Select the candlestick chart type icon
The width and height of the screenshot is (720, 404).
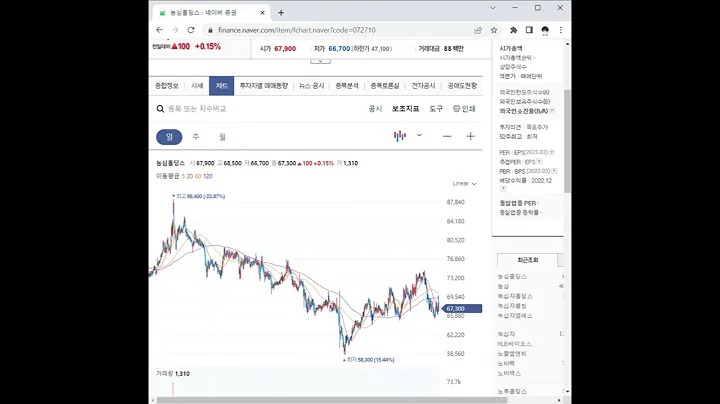click(x=400, y=136)
